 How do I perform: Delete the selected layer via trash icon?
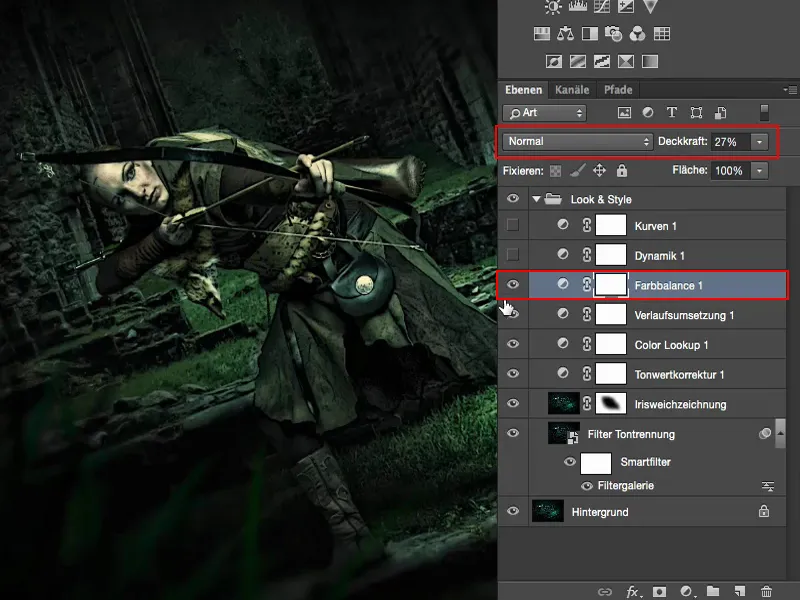click(x=766, y=591)
